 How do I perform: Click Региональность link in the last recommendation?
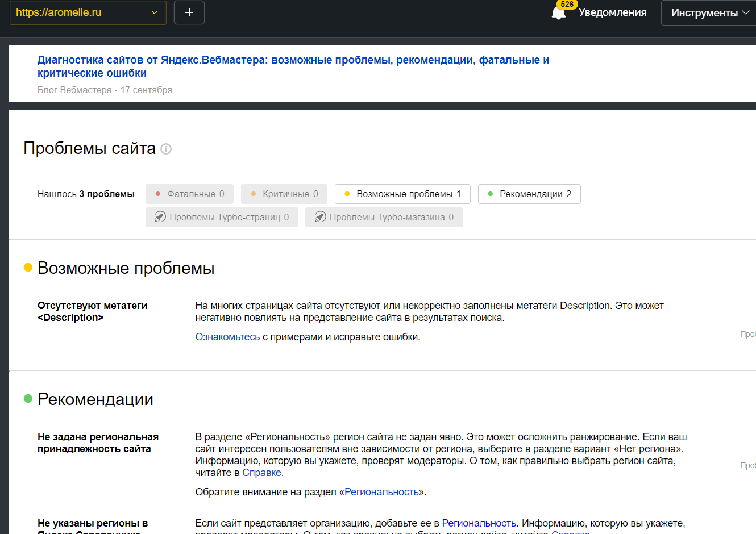pos(479,523)
